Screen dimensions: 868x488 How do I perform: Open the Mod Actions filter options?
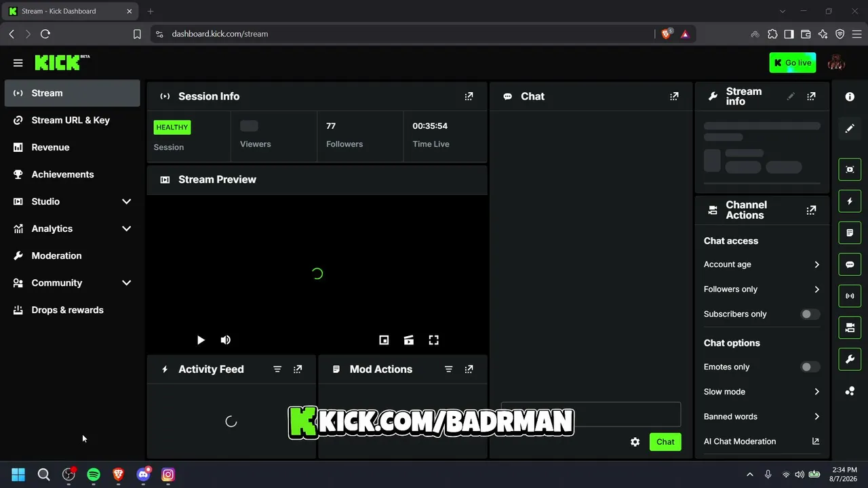click(x=448, y=369)
